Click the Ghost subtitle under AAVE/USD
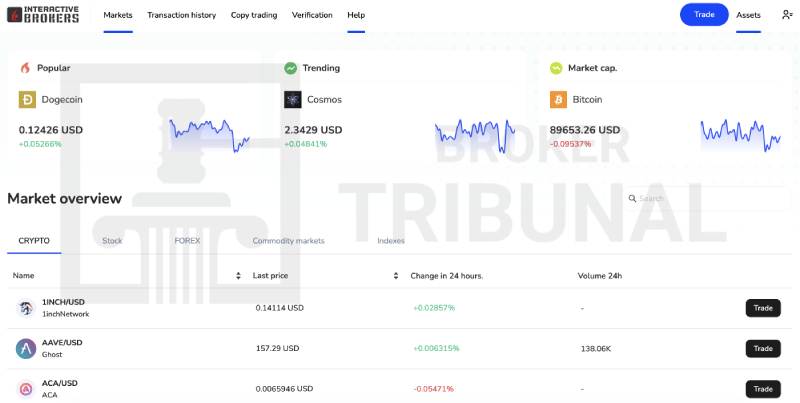 click(x=52, y=355)
